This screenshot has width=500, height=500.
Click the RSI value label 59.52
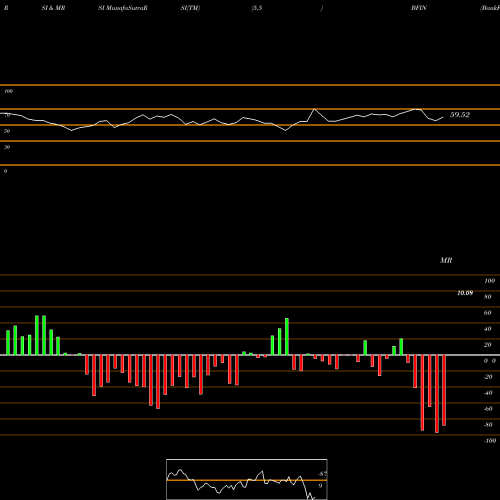[460, 115]
